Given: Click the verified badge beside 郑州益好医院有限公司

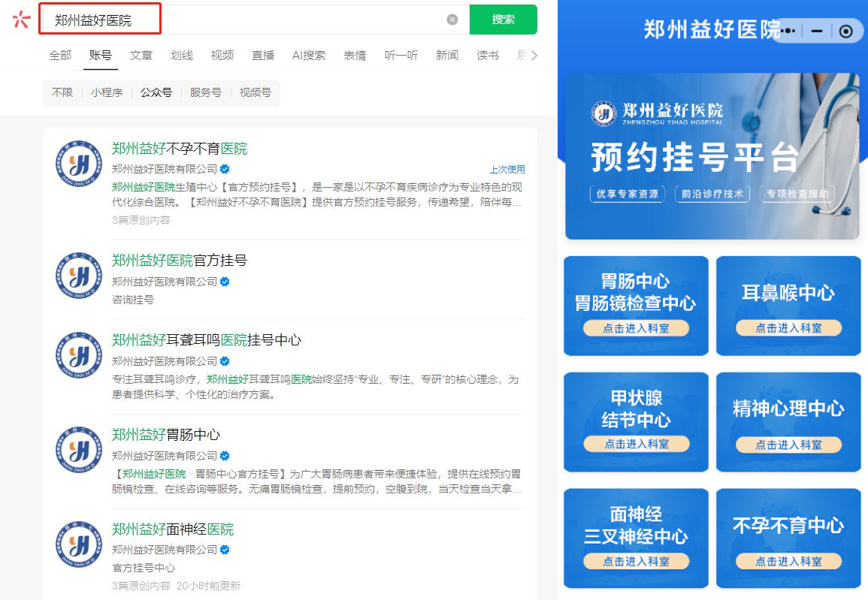Looking at the screenshot, I should tap(224, 167).
